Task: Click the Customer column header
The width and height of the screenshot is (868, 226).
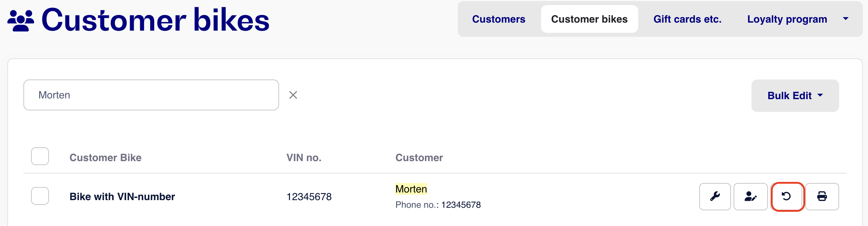Action: pyautogui.click(x=419, y=157)
